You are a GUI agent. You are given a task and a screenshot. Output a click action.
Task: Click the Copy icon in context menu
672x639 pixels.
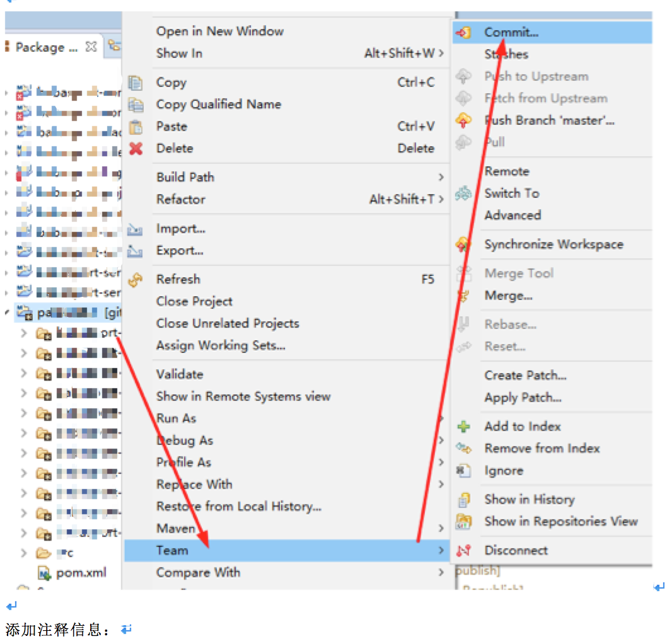[x=136, y=82]
